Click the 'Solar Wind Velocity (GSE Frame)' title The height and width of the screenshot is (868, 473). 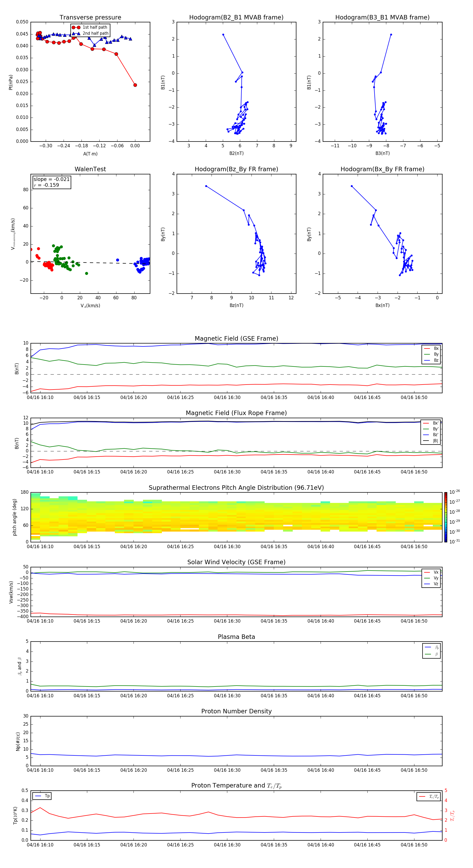(236, 562)
